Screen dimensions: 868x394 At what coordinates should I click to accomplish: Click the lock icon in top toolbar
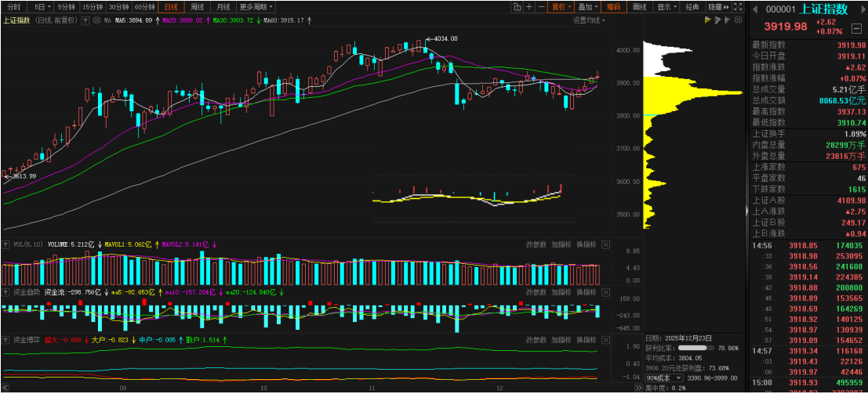point(517,7)
